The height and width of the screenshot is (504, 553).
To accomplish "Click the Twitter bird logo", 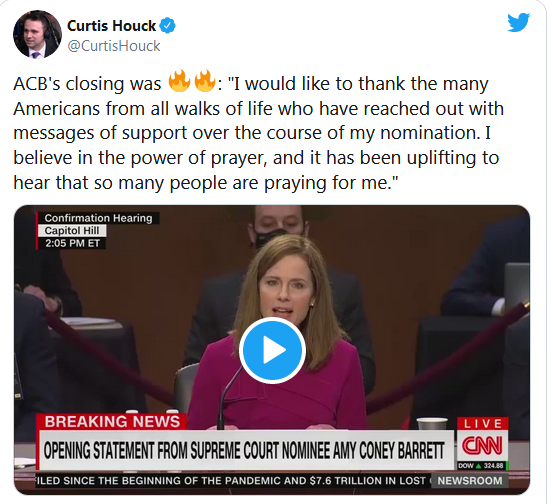I will (518, 22).
